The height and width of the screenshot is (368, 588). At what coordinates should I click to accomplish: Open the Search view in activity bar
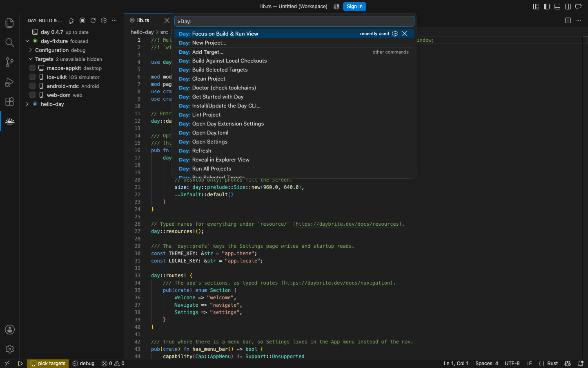[x=9, y=43]
